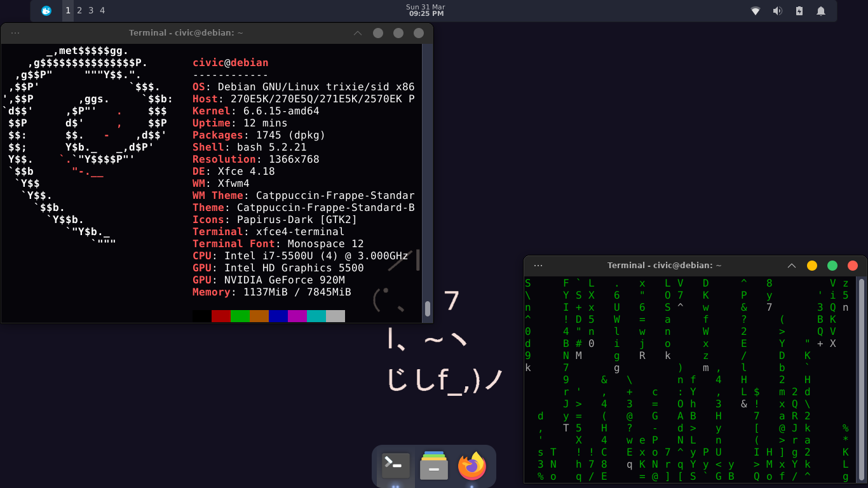The height and width of the screenshot is (488, 868).
Task: Minimize the neofetch terminal window
Action: pos(378,33)
